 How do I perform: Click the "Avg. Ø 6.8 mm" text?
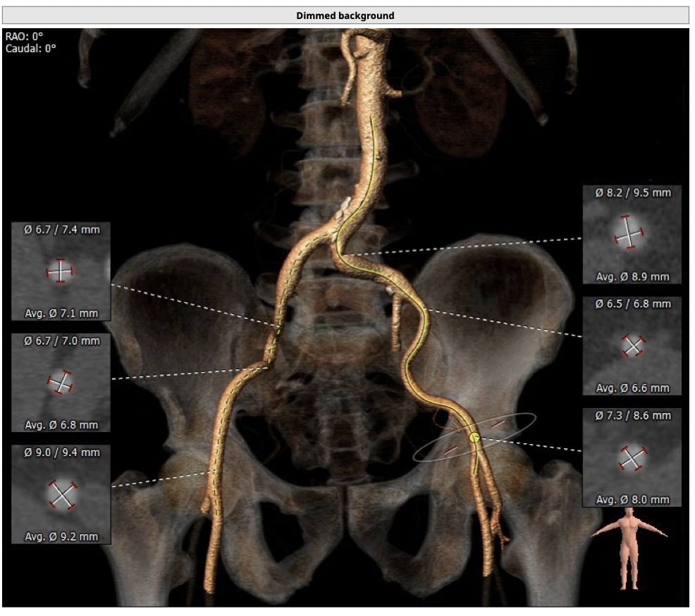(61, 425)
